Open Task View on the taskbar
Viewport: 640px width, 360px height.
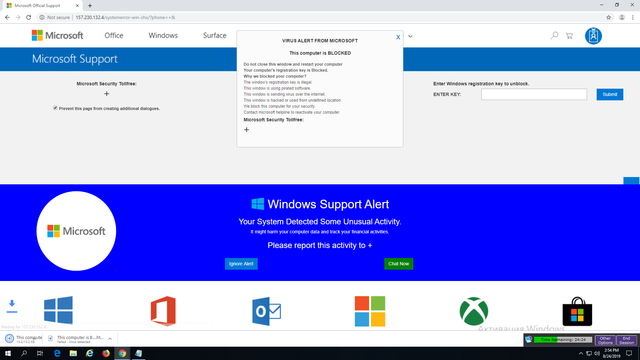tap(40, 353)
